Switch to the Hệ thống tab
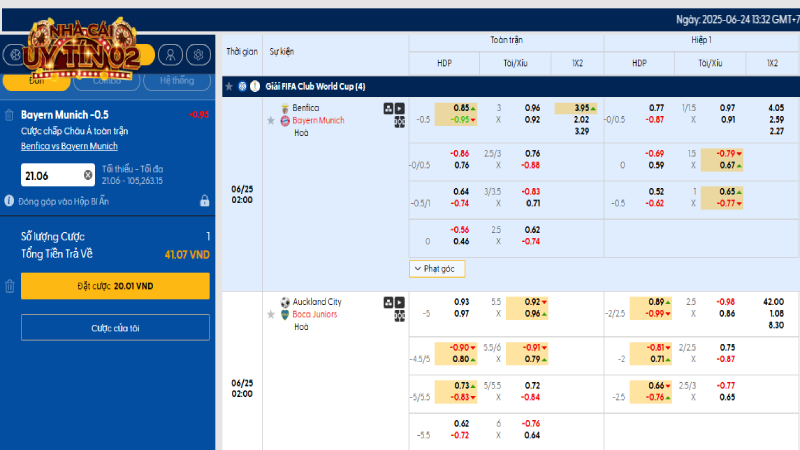The height and width of the screenshot is (450, 800). click(x=177, y=81)
